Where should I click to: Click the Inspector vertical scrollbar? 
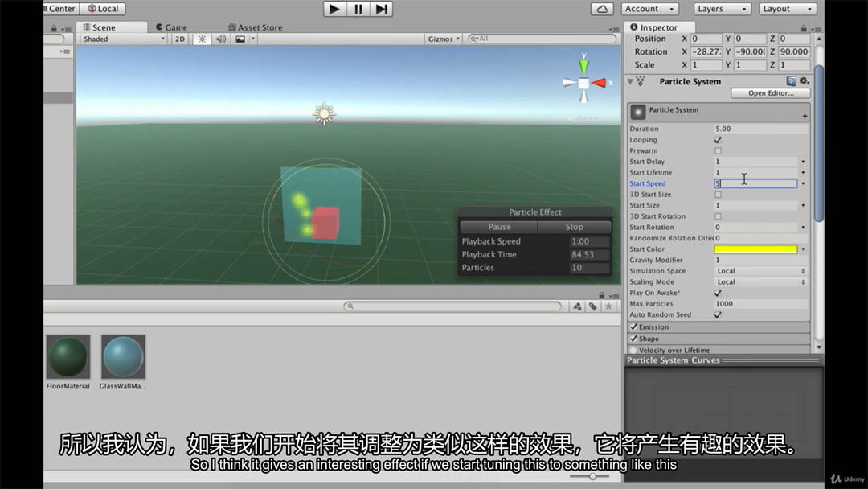819,144
